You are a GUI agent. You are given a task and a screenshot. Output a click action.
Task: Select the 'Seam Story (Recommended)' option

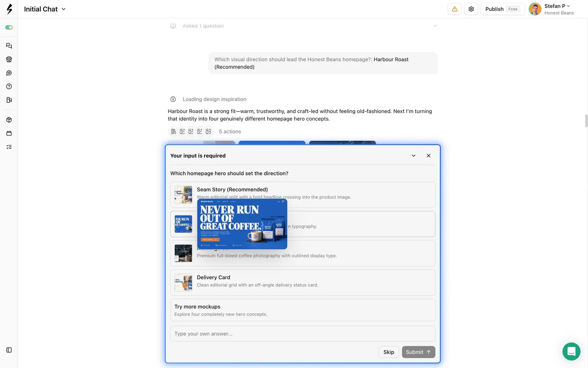(x=302, y=195)
